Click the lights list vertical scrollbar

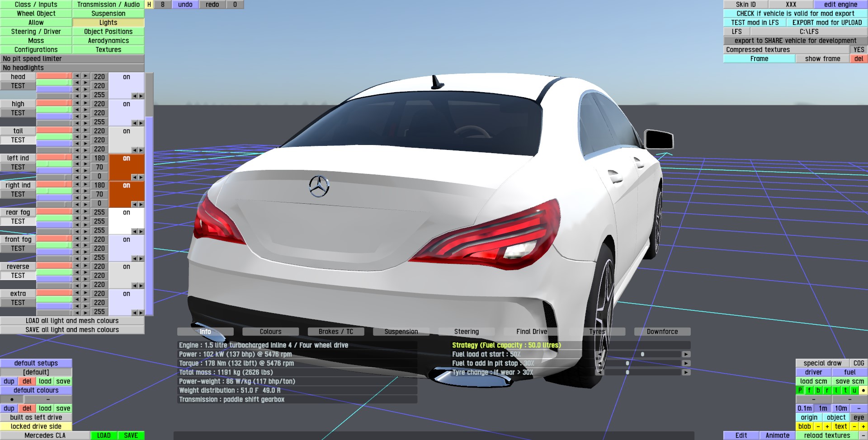[x=149, y=194]
